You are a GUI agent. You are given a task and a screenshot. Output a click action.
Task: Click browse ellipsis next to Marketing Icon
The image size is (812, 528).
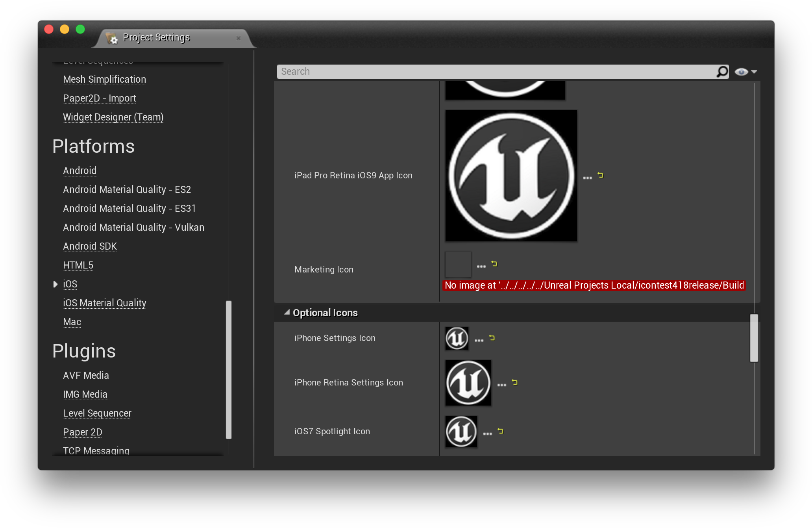coord(481,267)
